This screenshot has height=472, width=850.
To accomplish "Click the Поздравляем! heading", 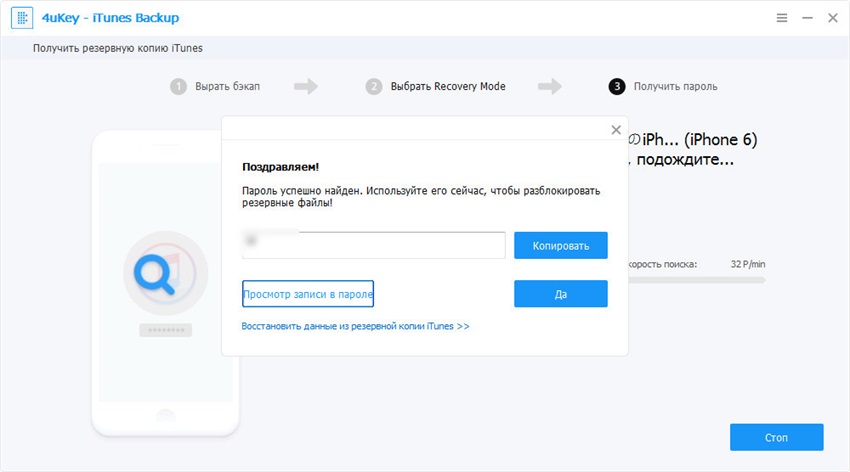I will coord(280,167).
